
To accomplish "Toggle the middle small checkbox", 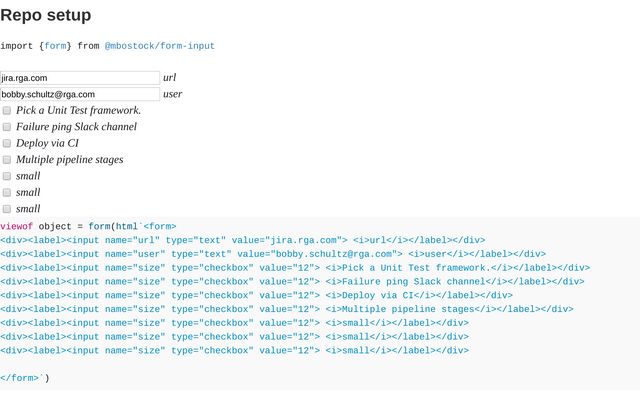I will coord(7,192).
